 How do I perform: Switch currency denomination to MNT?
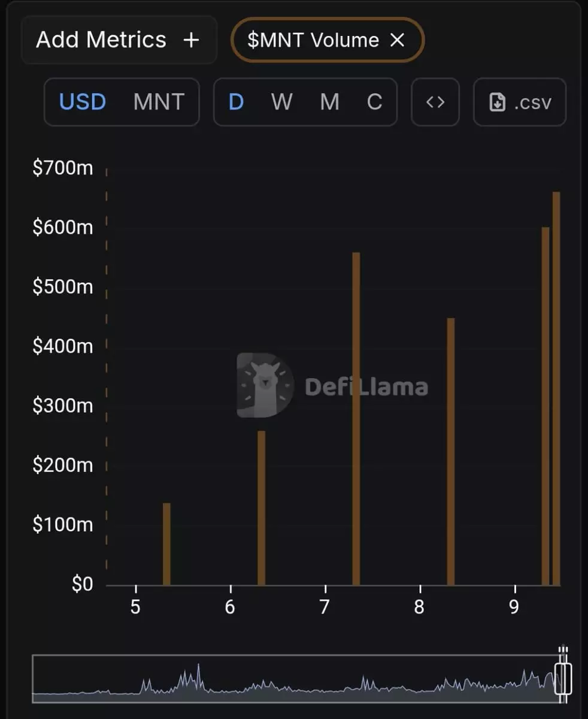point(159,102)
